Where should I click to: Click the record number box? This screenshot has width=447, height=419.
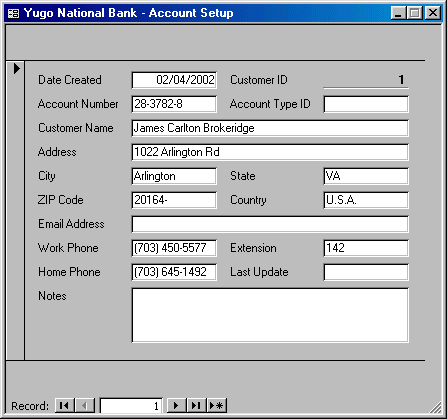131,406
